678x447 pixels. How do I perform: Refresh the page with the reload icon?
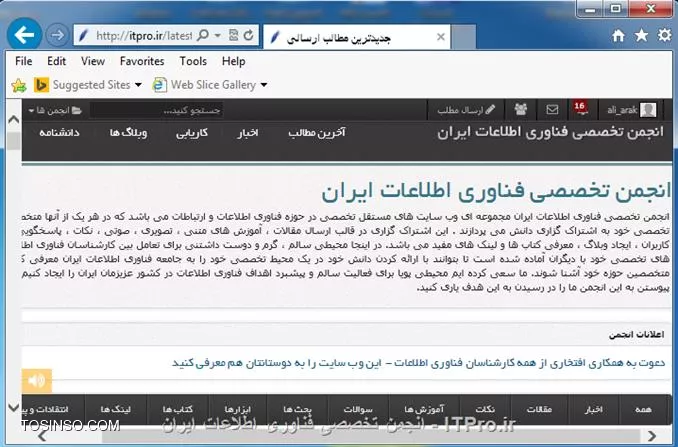coord(249,35)
